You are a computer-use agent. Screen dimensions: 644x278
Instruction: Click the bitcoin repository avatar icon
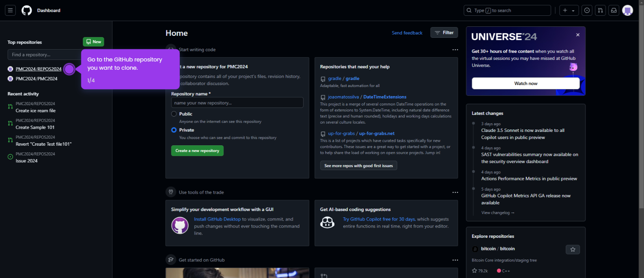tap(475, 249)
